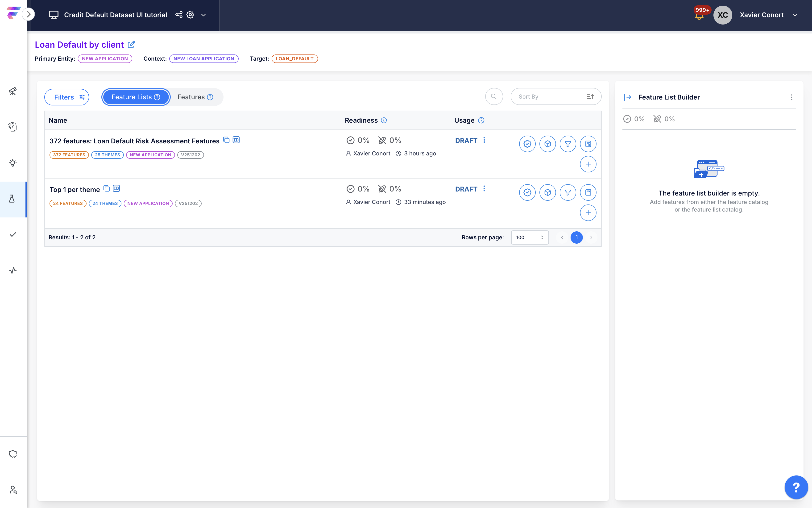This screenshot has height=508, width=812.
Task: Copy the Top 1 per theme list name
Action: [107, 188]
